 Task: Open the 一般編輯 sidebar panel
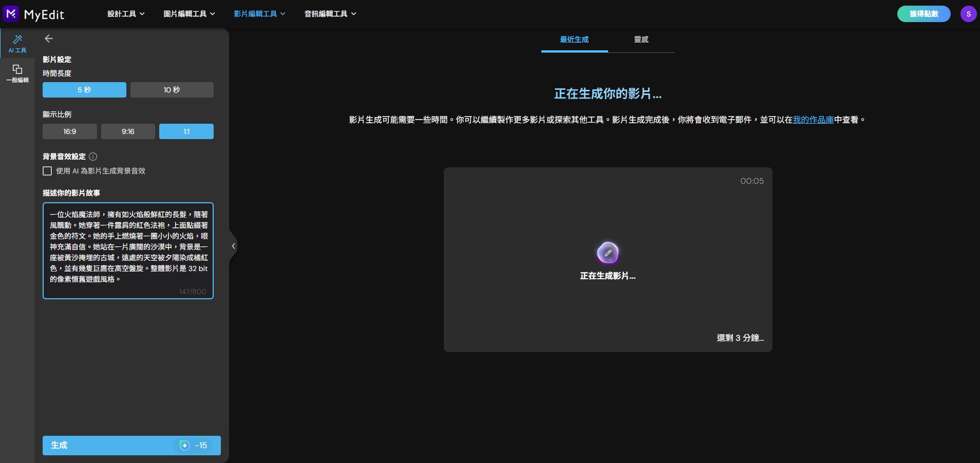point(17,73)
